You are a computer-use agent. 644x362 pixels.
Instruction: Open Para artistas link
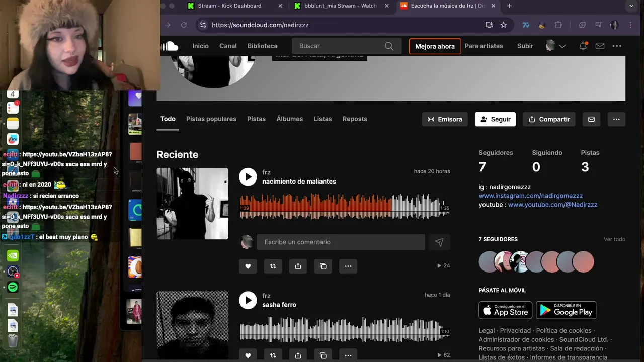(484, 46)
